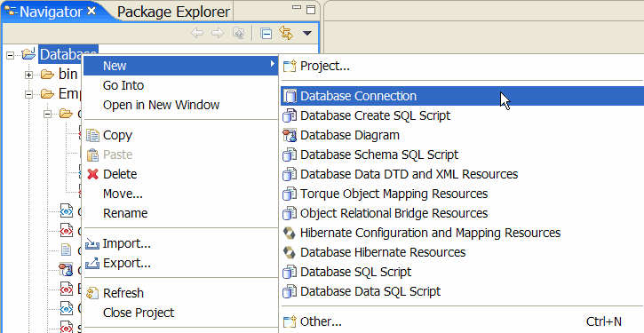Click the Back navigation arrow icon
Screen dimensions: 644x333
pos(197,33)
